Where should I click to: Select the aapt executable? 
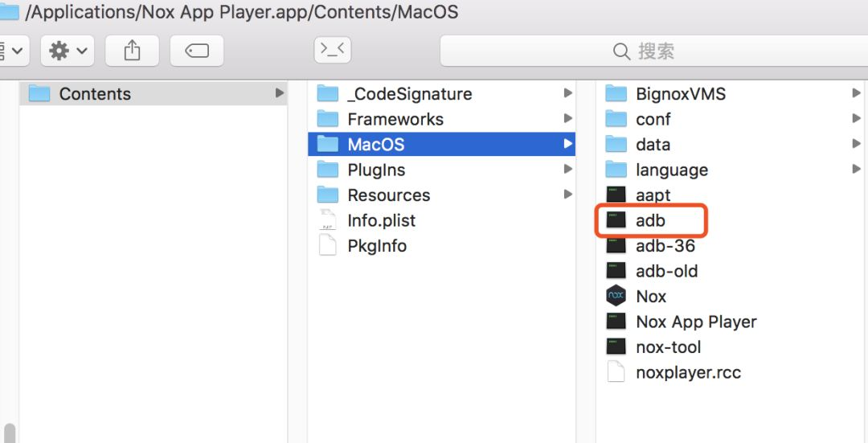pos(653,195)
